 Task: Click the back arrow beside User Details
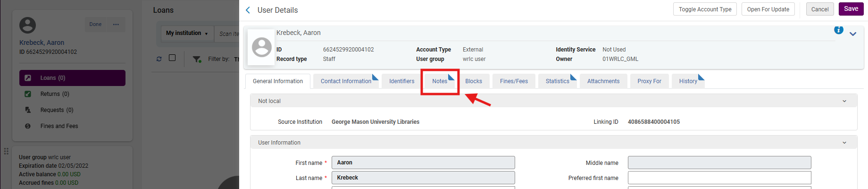(248, 10)
